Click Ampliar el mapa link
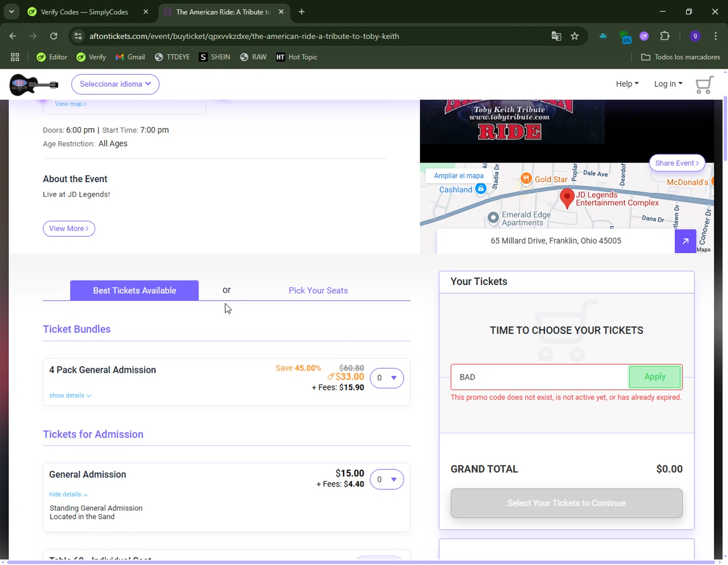The height and width of the screenshot is (565, 728). point(459,176)
